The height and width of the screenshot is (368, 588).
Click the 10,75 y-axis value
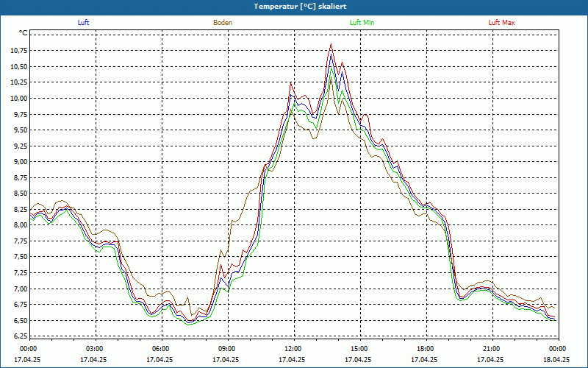coord(20,51)
